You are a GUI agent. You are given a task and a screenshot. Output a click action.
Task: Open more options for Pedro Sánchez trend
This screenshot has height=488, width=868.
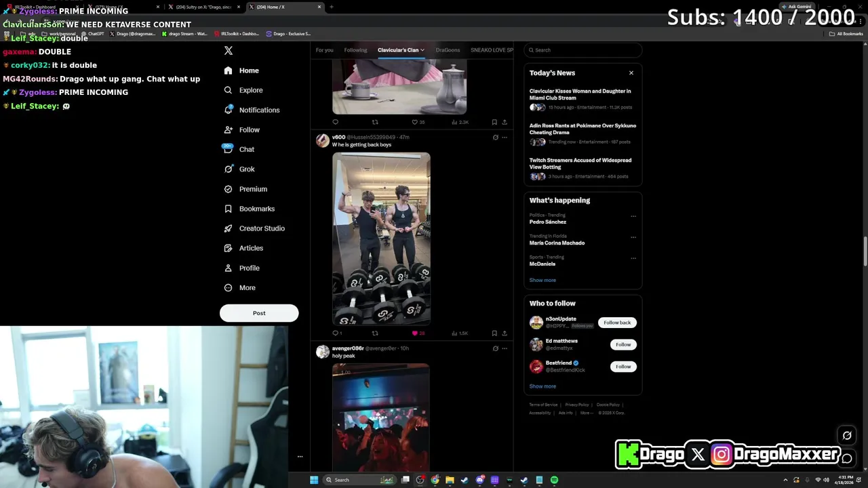(633, 216)
